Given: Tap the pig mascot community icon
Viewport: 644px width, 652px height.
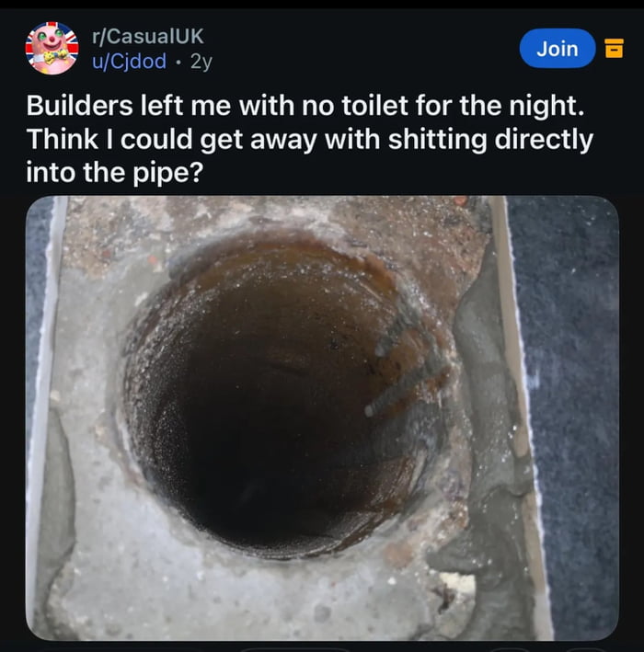Looking at the screenshot, I should (x=52, y=49).
